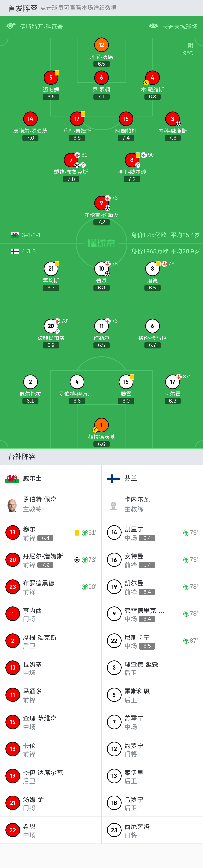
Task: Click the 7.8 rating under 戴维-布鲁克斯
Action: tap(71, 179)
